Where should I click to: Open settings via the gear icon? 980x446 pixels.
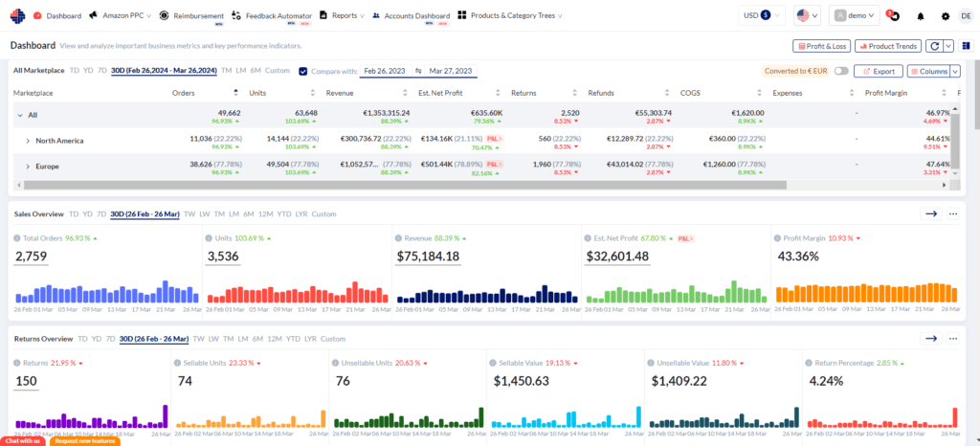click(946, 16)
